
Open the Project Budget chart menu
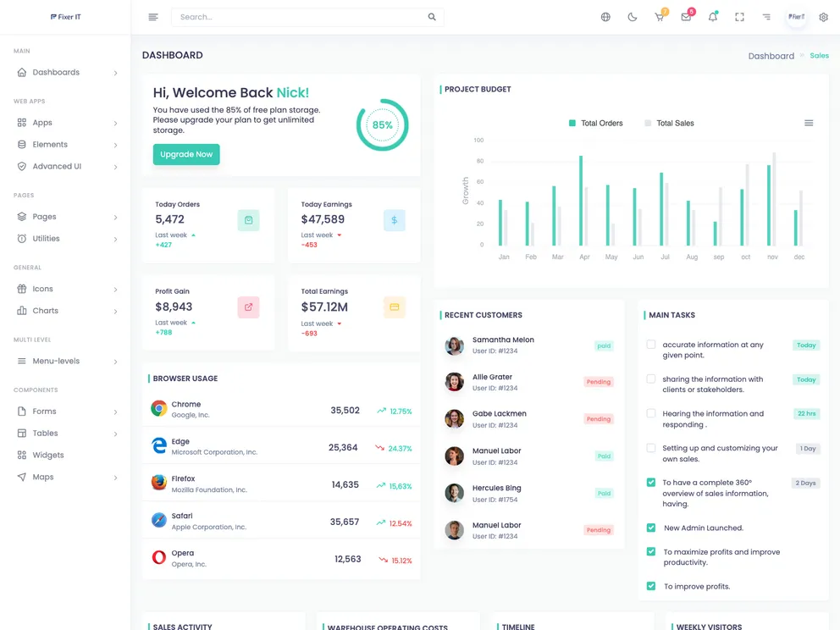tap(809, 123)
